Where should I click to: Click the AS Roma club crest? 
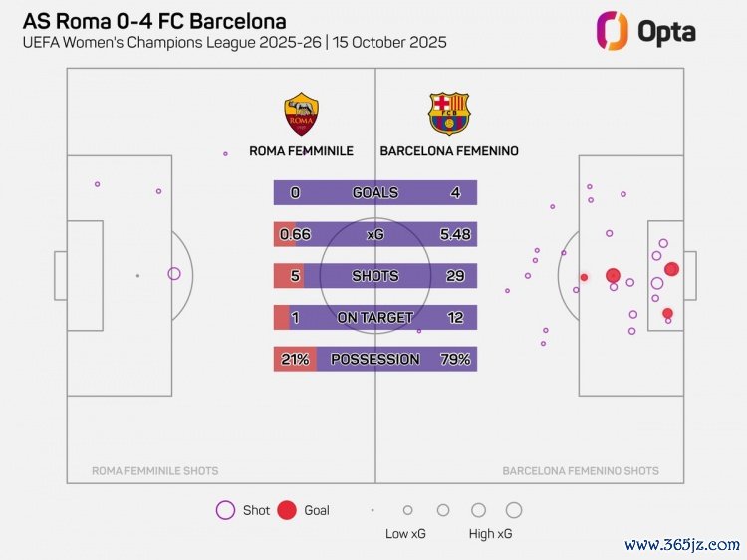point(301,114)
